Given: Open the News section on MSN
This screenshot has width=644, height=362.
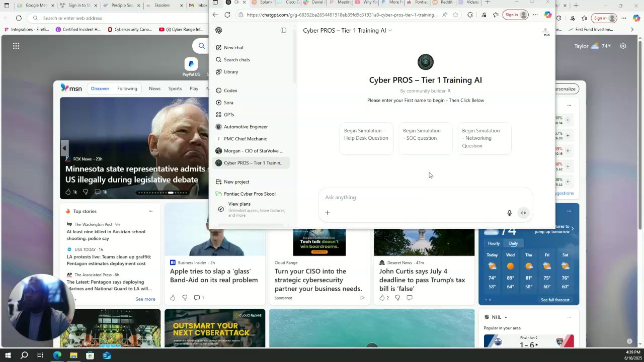Looking at the screenshot, I should 154,89.
